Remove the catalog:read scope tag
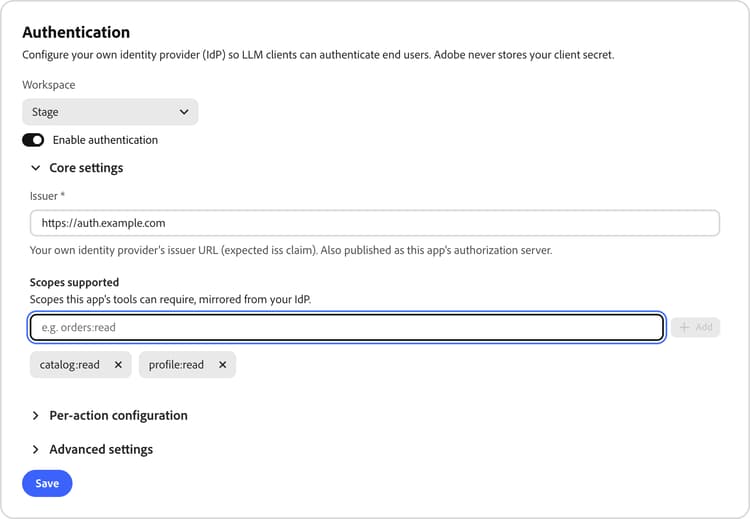The height and width of the screenshot is (519, 750). click(x=118, y=364)
